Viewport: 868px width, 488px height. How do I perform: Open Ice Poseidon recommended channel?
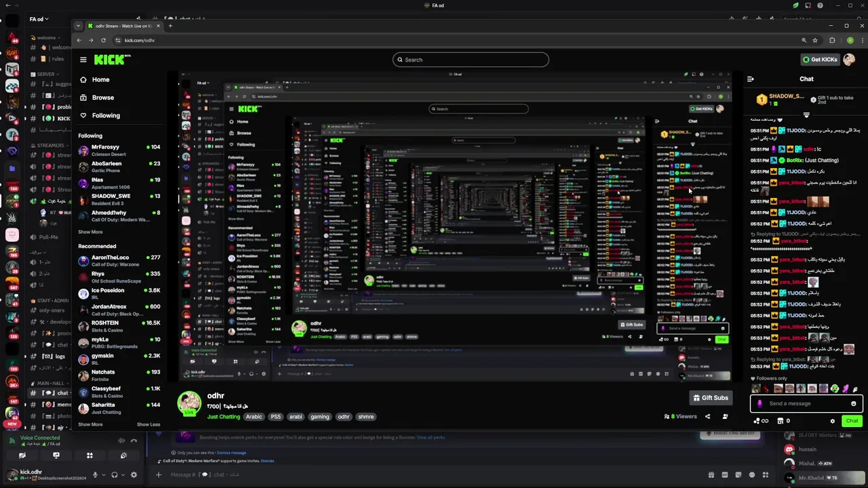pyautogui.click(x=119, y=293)
